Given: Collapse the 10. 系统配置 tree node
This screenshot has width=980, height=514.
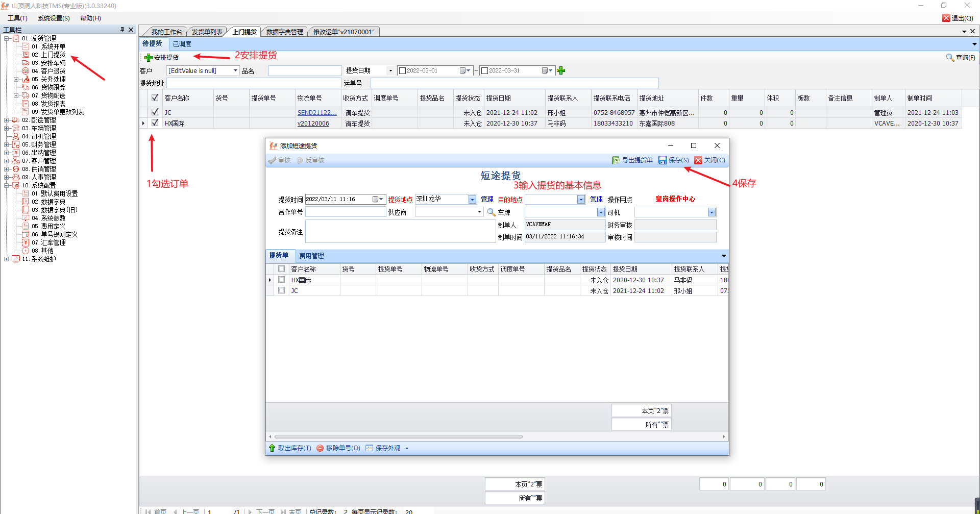Looking at the screenshot, I should point(6,185).
